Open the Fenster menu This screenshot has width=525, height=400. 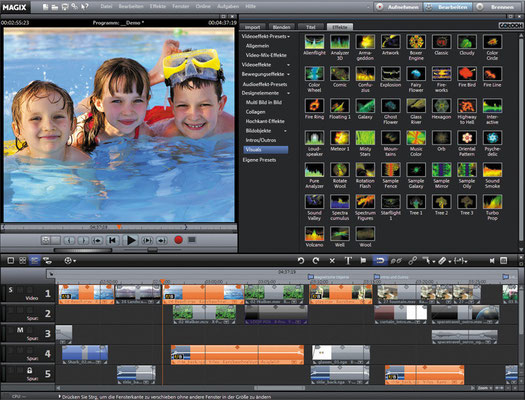[x=181, y=6]
